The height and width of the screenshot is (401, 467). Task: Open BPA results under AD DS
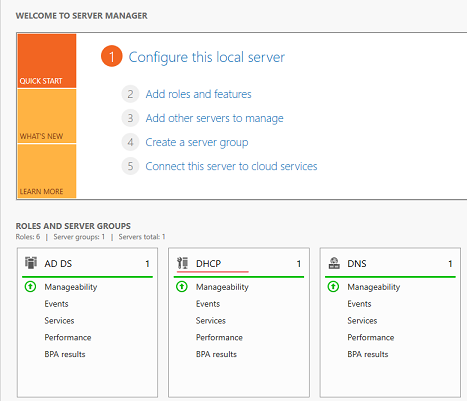tap(65, 354)
